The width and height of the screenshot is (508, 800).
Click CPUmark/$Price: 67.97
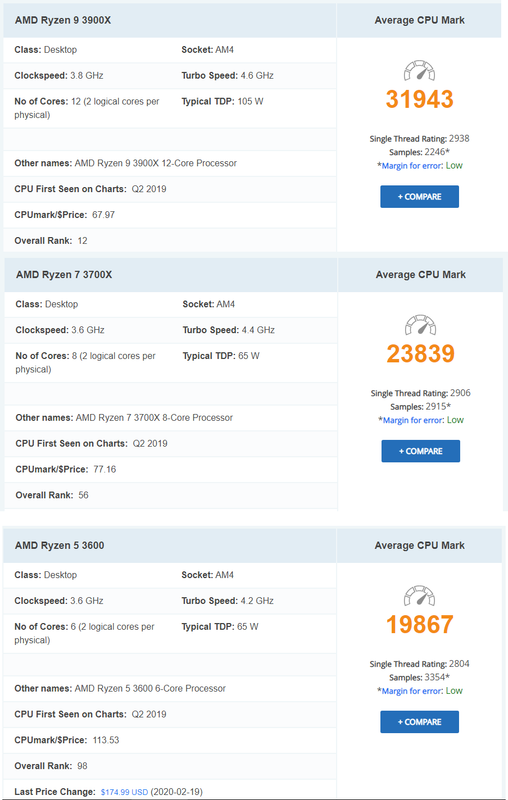pos(64,215)
